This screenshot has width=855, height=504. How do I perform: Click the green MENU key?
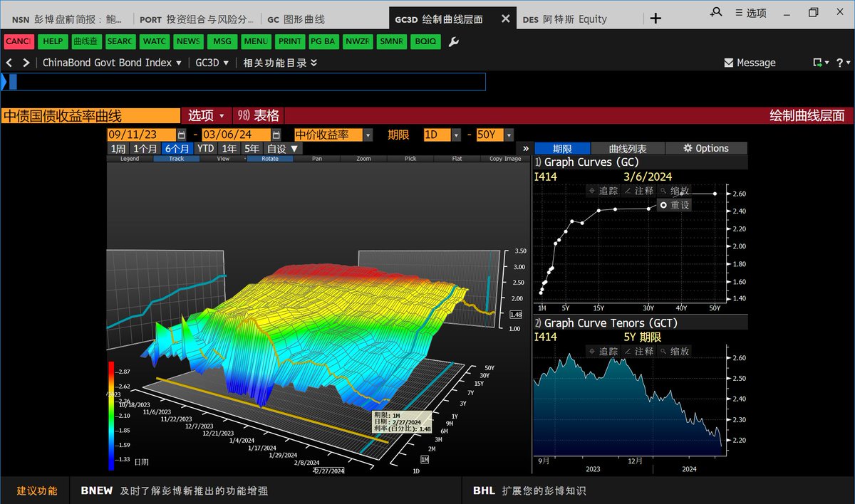(256, 42)
